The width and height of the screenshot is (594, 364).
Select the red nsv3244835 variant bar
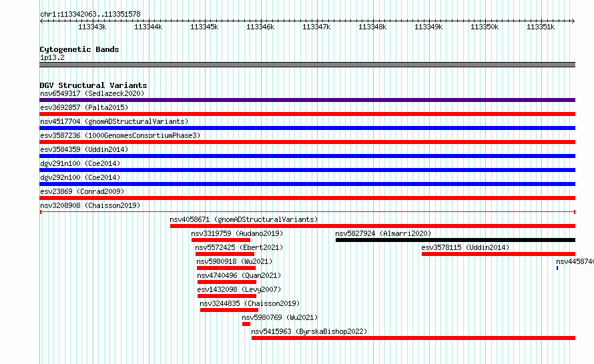[x=229, y=310]
